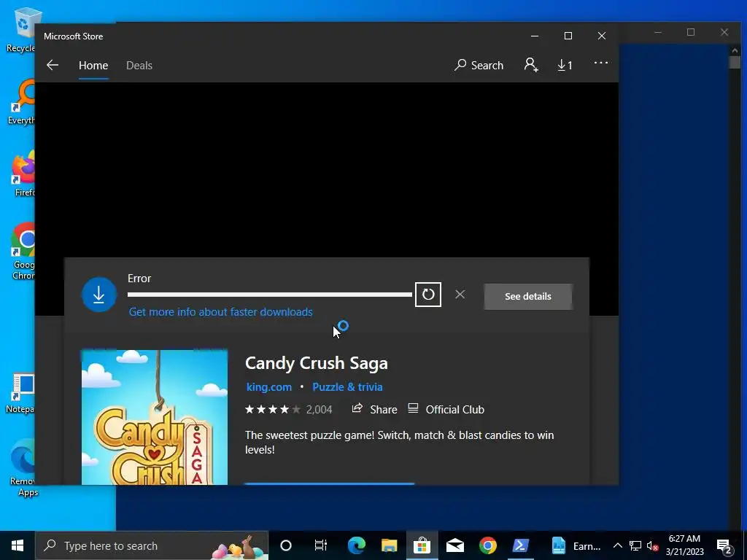Screen dimensions: 747x560
Task: Click the See details button
Action: [528, 296]
